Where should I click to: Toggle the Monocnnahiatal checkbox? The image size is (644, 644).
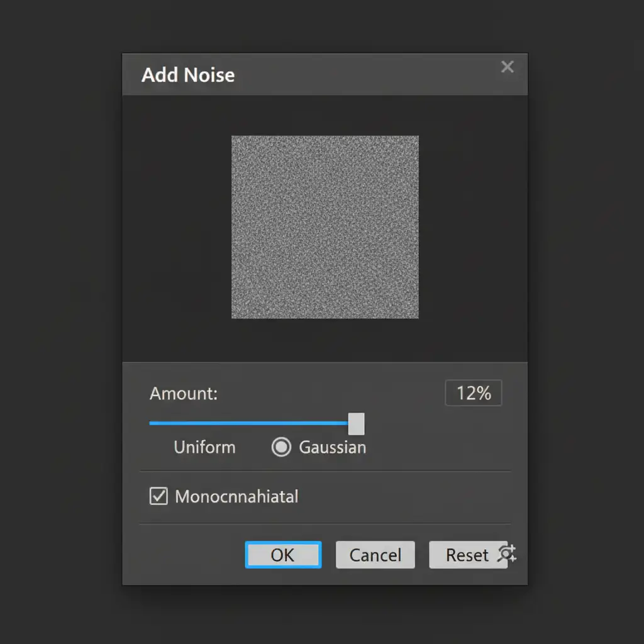158,496
